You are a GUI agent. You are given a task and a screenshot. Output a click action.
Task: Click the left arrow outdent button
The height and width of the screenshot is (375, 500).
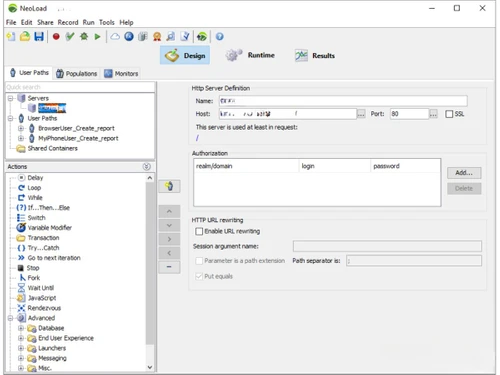[169, 253]
